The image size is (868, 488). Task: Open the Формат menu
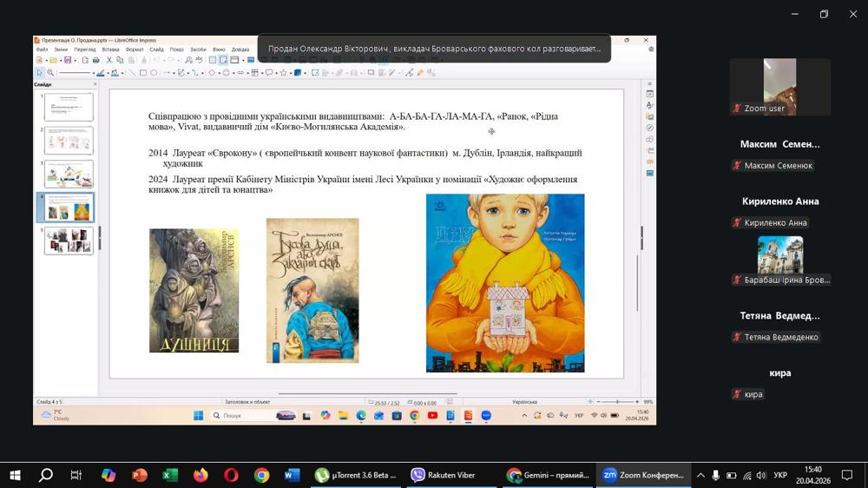coord(135,49)
